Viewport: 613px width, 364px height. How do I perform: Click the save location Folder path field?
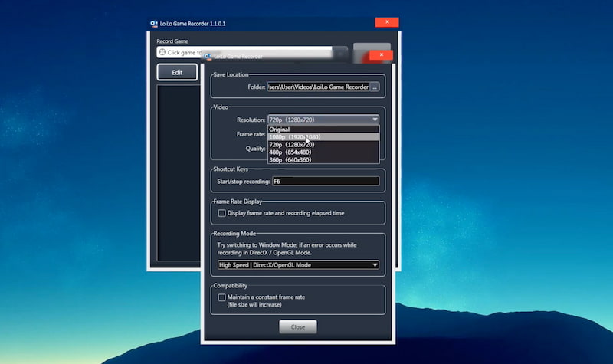coord(318,87)
